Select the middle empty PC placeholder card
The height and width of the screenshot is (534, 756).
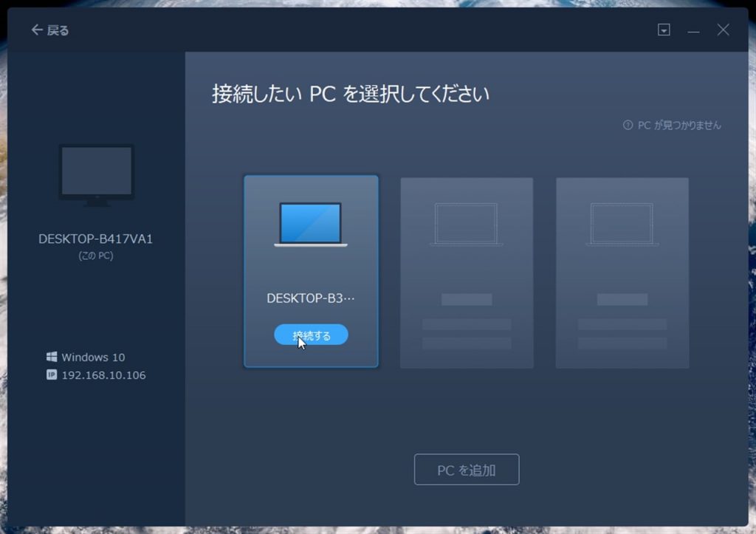(467, 273)
